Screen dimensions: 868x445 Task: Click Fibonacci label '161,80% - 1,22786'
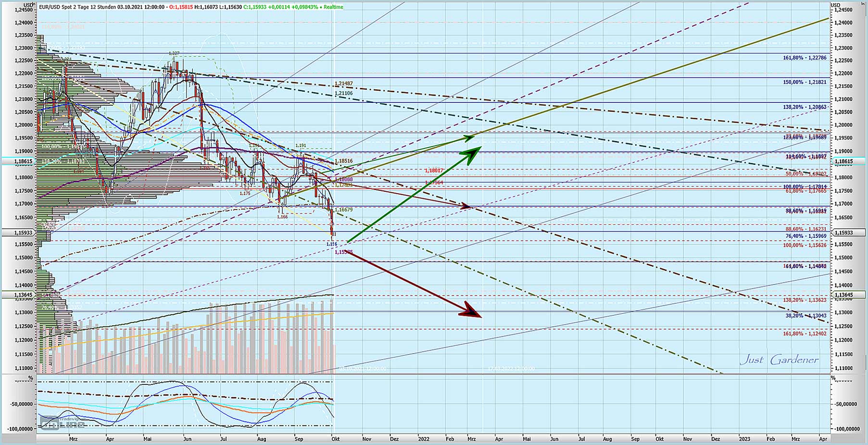pyautogui.click(x=805, y=58)
